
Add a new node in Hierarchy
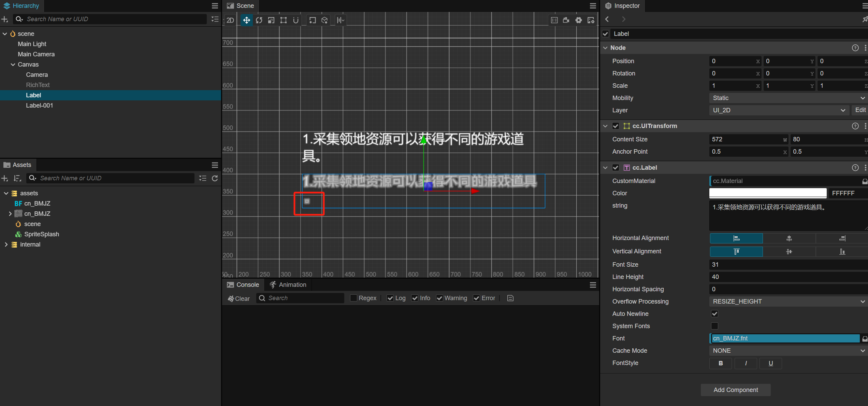click(x=5, y=19)
